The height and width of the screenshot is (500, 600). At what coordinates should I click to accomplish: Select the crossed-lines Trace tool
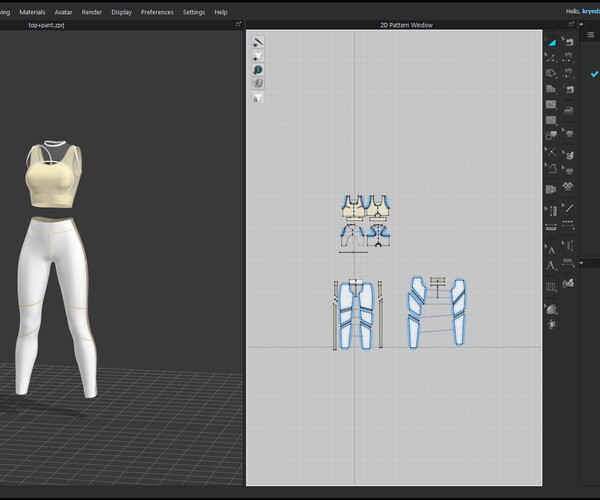click(x=551, y=152)
